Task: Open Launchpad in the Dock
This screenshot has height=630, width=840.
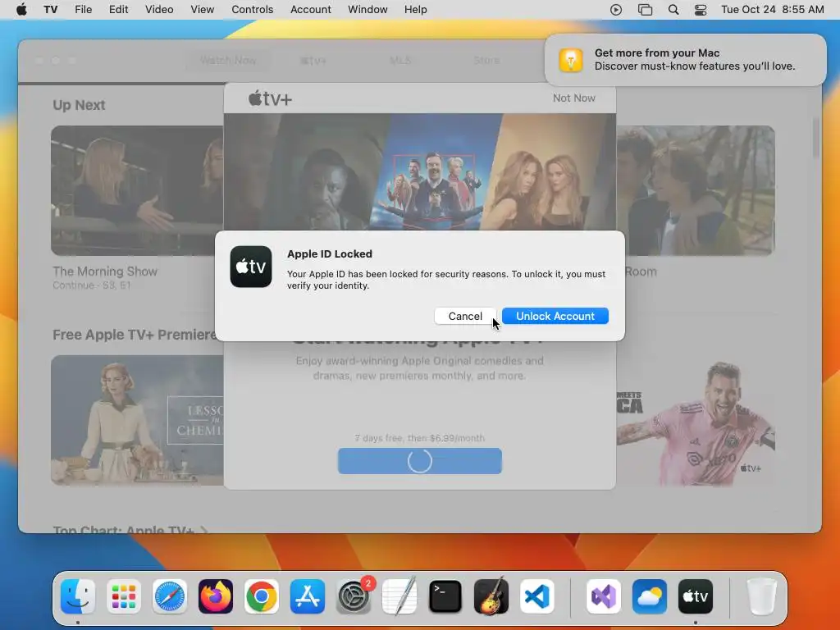Action: [x=124, y=596]
